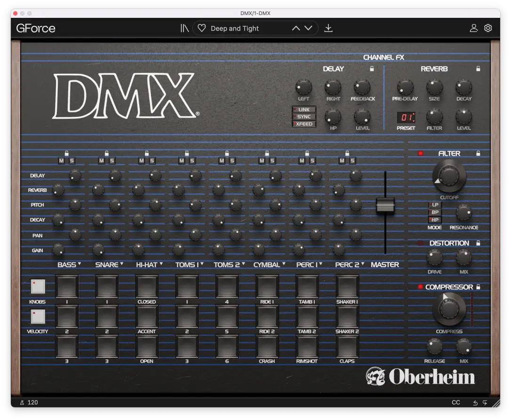The height and width of the screenshot is (420, 511).
Task: Toggle the DISTORTION power LED
Action: (x=420, y=243)
